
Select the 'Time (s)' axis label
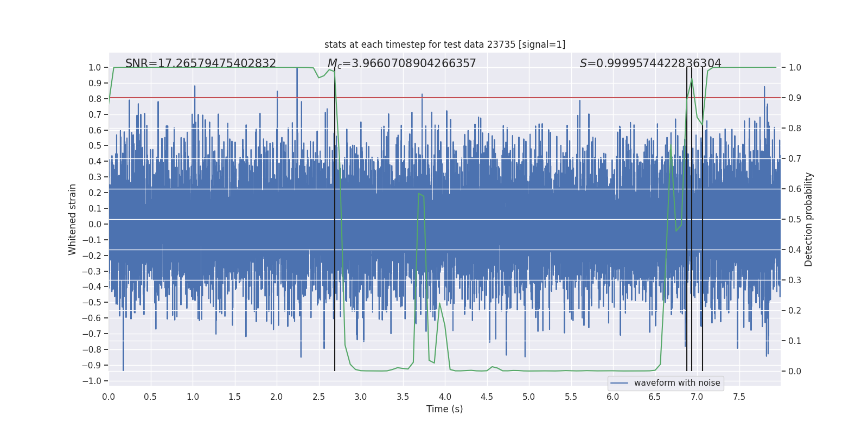click(x=445, y=409)
